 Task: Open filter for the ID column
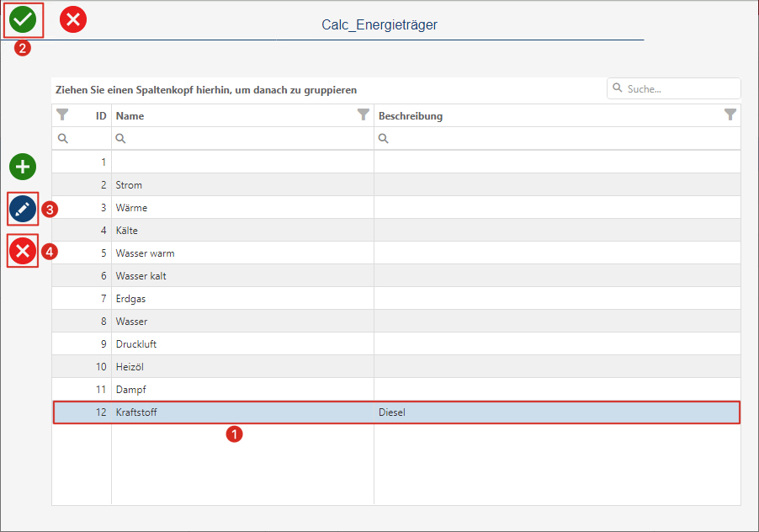62,114
